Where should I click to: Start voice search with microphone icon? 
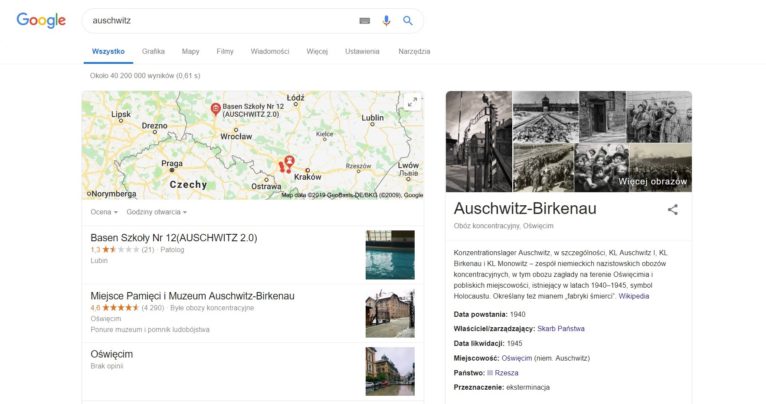(x=386, y=20)
